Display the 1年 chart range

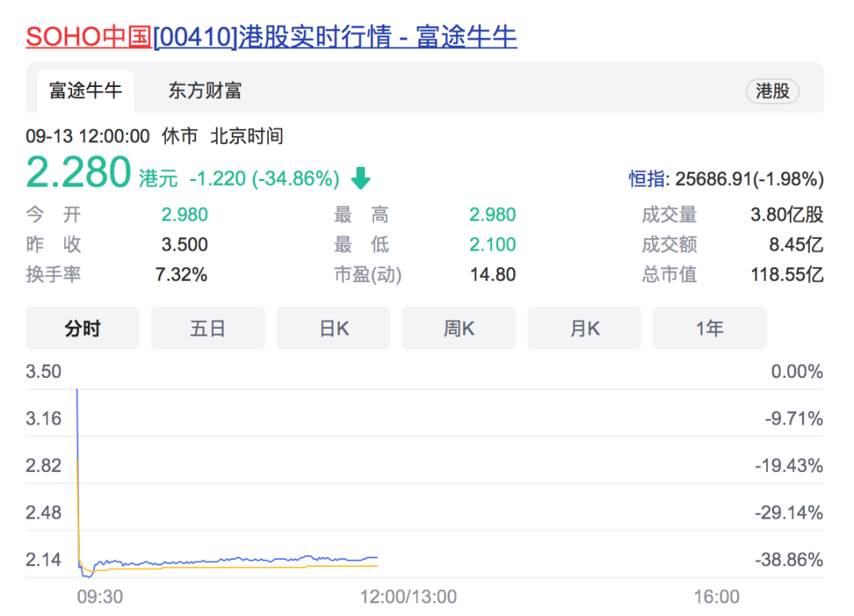(x=709, y=328)
